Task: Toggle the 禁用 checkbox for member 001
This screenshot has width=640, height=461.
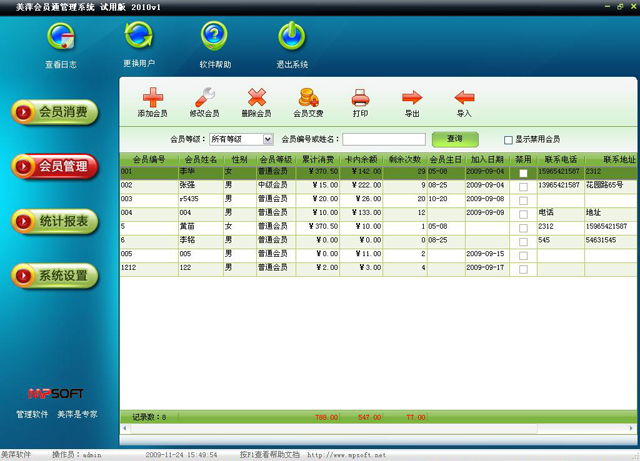Action: coord(523,173)
